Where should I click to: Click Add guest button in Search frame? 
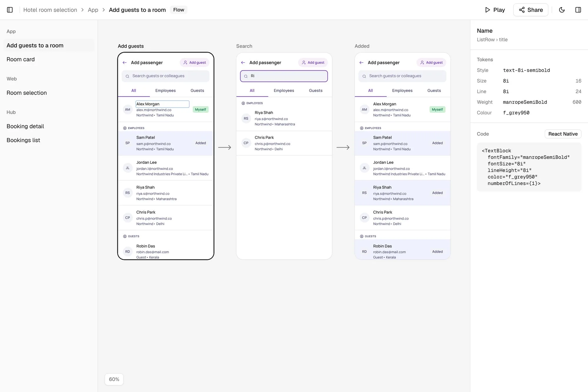[x=313, y=62]
